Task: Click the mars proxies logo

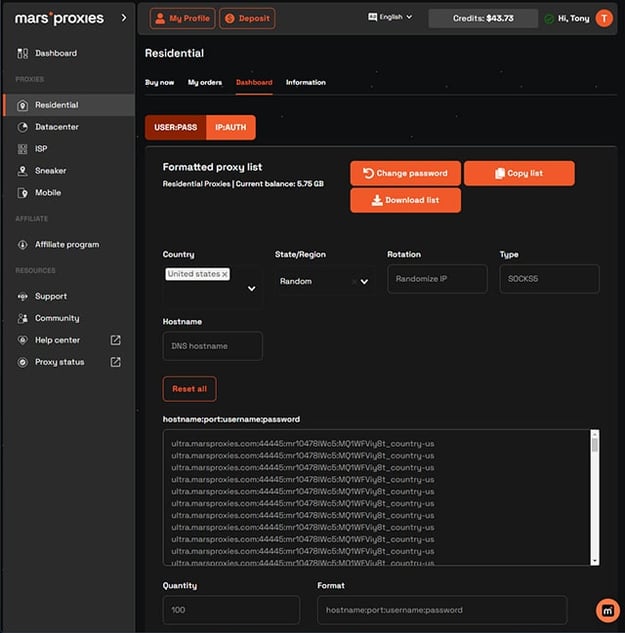Action: click(x=59, y=18)
